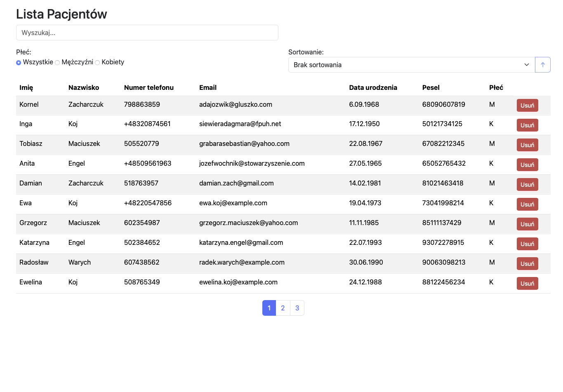The height and width of the screenshot is (392, 563).
Task: Click email katarzyna.engel@gmail.com
Action: click(241, 242)
